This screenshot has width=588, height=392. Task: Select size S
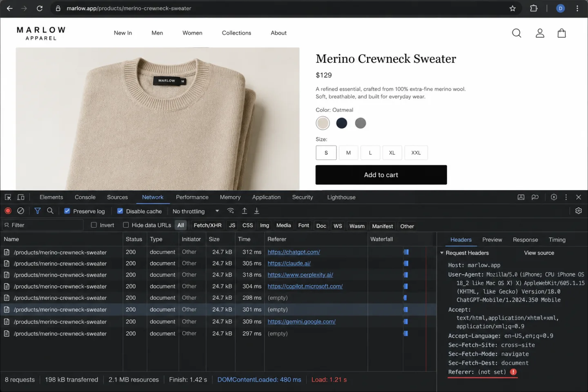[x=326, y=153]
